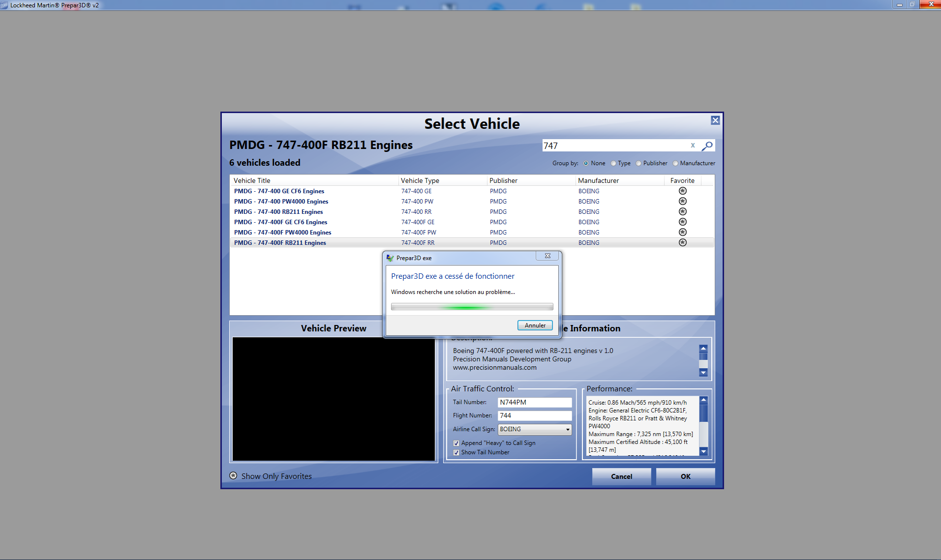The width and height of the screenshot is (941, 560).
Task: Sort by Manufacturer column header
Action: point(620,180)
